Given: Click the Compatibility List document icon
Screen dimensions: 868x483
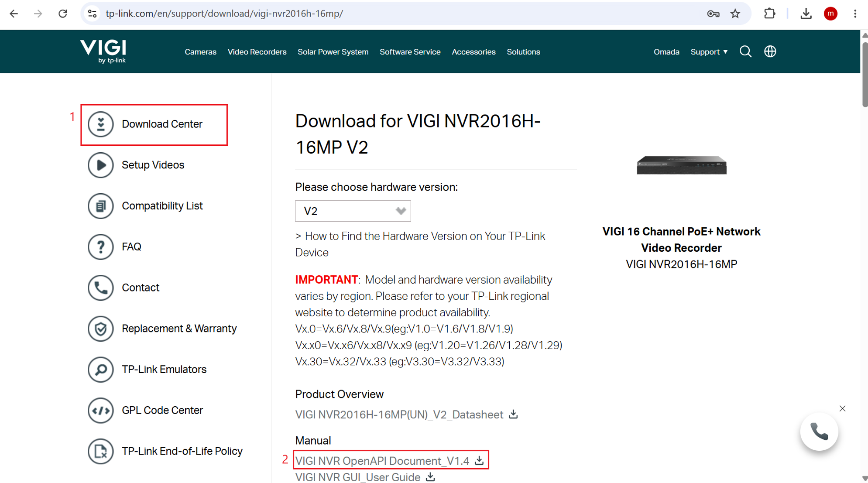Looking at the screenshot, I should pos(100,206).
